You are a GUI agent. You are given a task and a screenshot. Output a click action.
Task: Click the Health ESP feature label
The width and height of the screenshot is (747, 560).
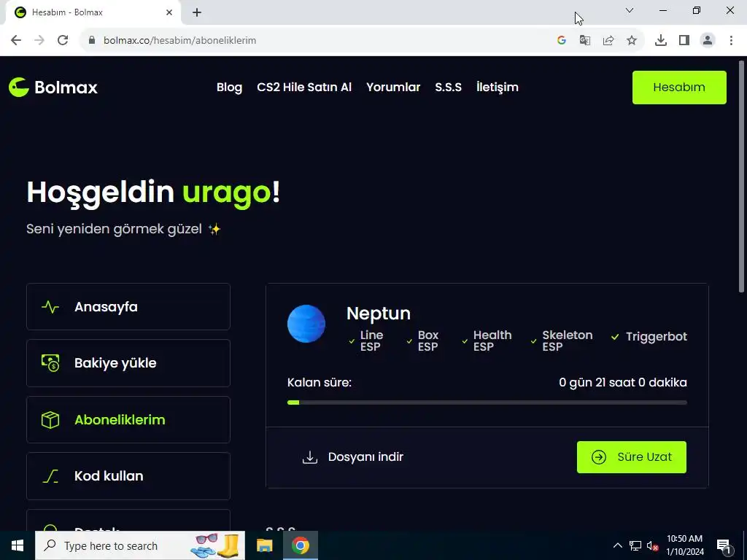click(x=492, y=341)
